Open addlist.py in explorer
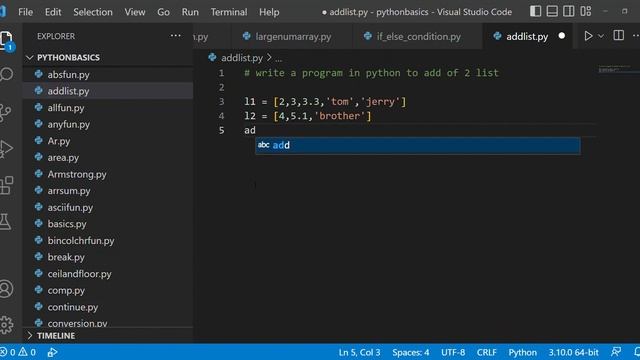Image resolution: width=640 pixels, height=360 pixels. (x=108, y=91)
